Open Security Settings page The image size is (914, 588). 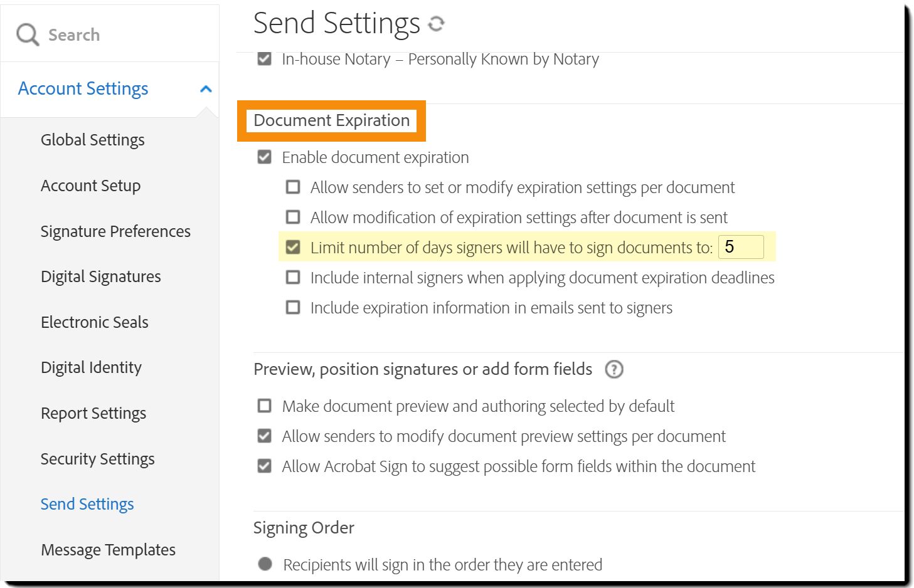point(97,459)
